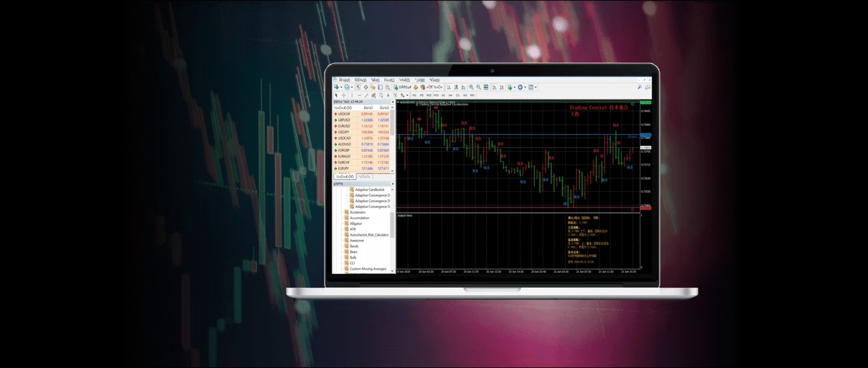Screen dimensions: 868x368
Task: Open the clock periodicity dropdown arrow
Action: click(525, 87)
